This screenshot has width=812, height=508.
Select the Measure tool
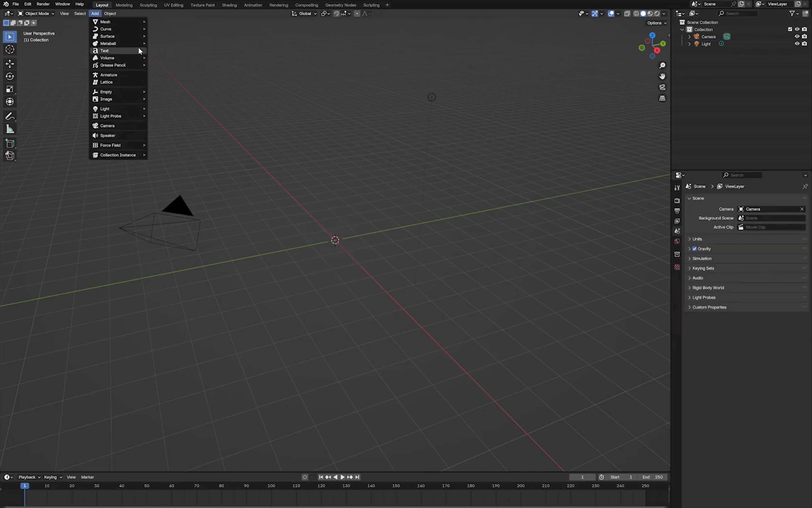(10, 129)
